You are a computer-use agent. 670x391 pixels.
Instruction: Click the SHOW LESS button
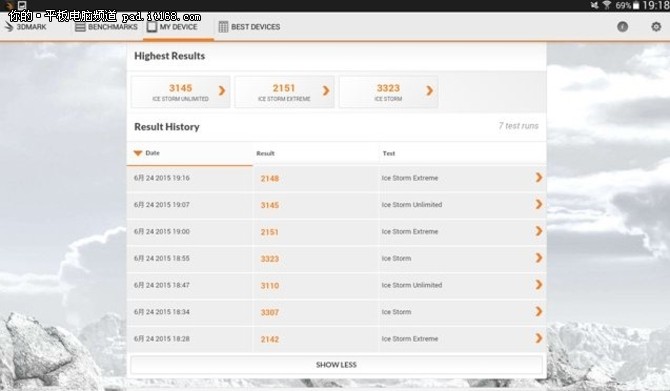336,365
